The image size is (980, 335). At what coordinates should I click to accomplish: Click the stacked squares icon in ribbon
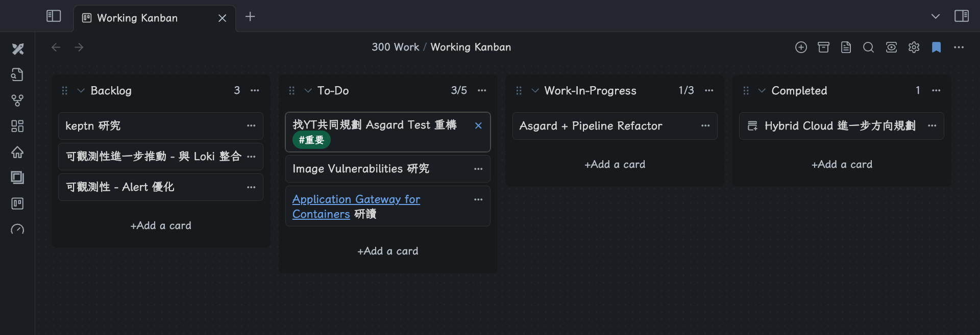[x=17, y=177]
